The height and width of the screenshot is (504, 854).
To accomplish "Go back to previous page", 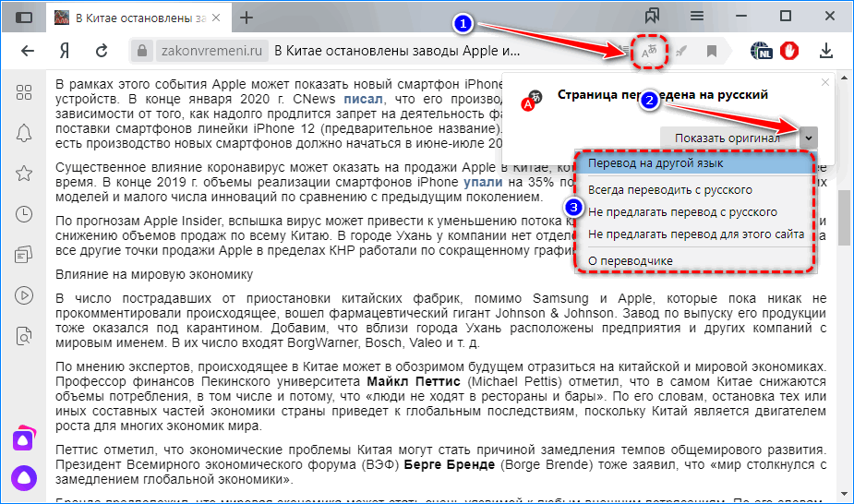I will (x=27, y=51).
